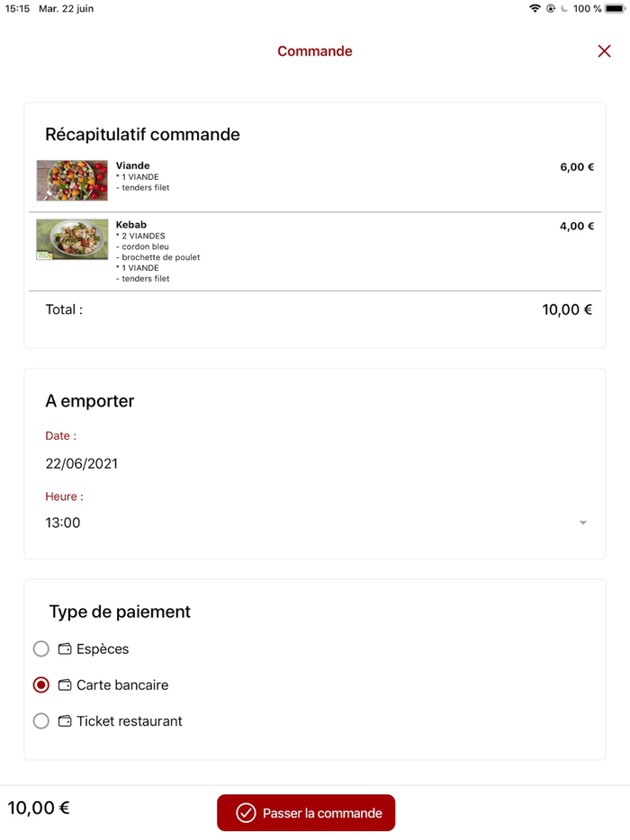Click the wallet icon beside Carte bancaire
630x840 pixels.
tap(64, 684)
